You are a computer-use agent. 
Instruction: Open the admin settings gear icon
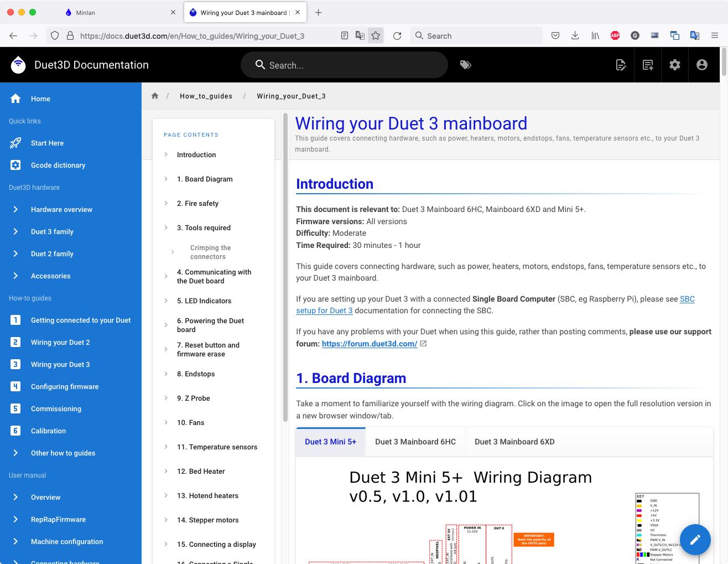pyautogui.click(x=675, y=65)
